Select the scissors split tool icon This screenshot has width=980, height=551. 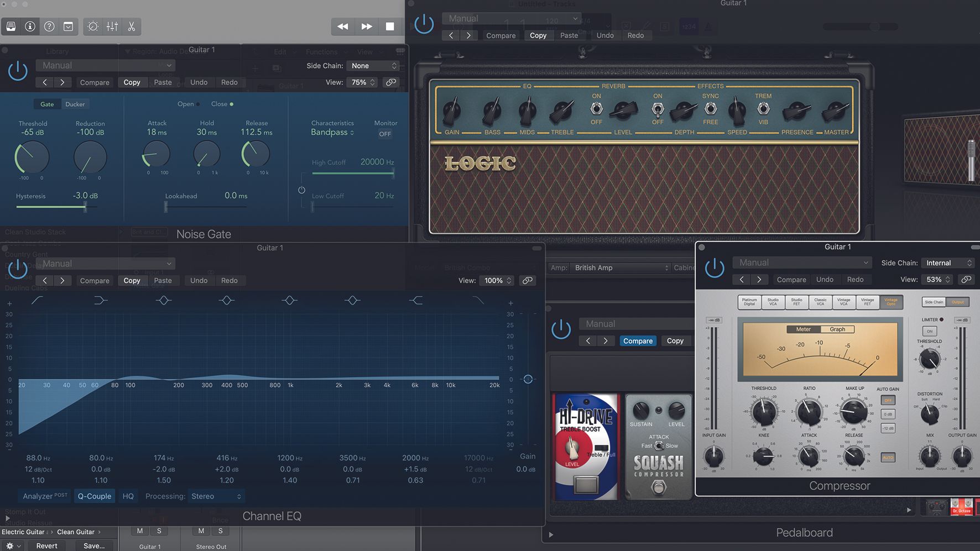(131, 26)
